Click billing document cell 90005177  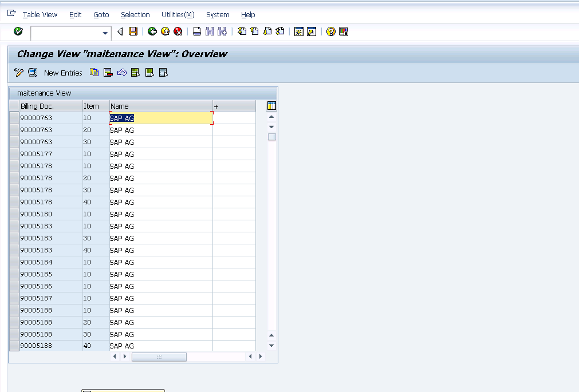pyautogui.click(x=51, y=154)
